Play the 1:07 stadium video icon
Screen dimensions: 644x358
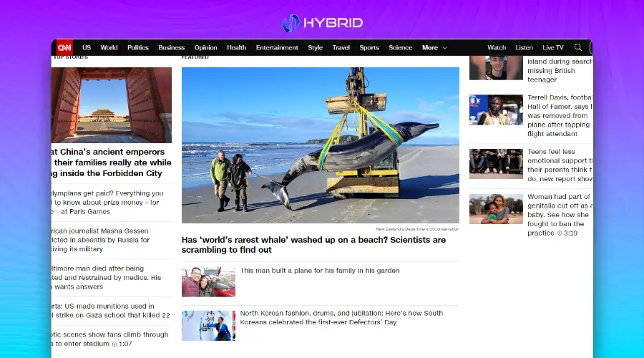pos(114,344)
